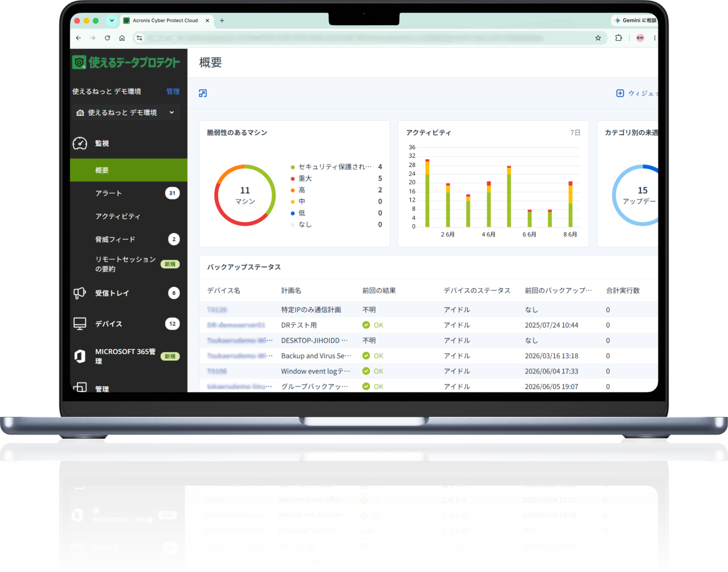Open Chrome three-dot menu
728x572 pixels.
click(x=654, y=38)
